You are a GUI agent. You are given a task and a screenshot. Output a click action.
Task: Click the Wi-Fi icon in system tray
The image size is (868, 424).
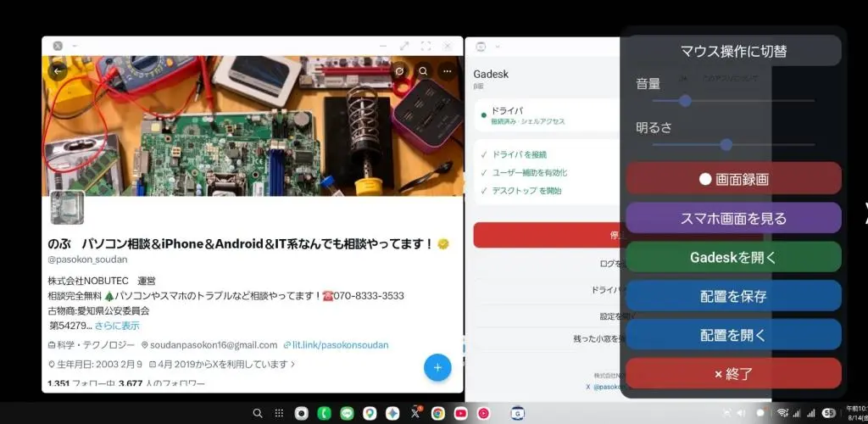[782, 413]
